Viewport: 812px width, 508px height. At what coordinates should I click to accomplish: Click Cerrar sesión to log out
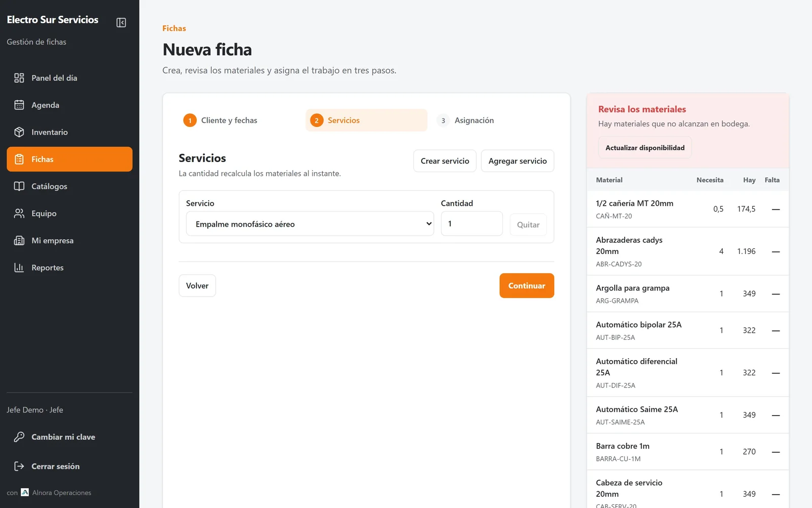click(70, 466)
